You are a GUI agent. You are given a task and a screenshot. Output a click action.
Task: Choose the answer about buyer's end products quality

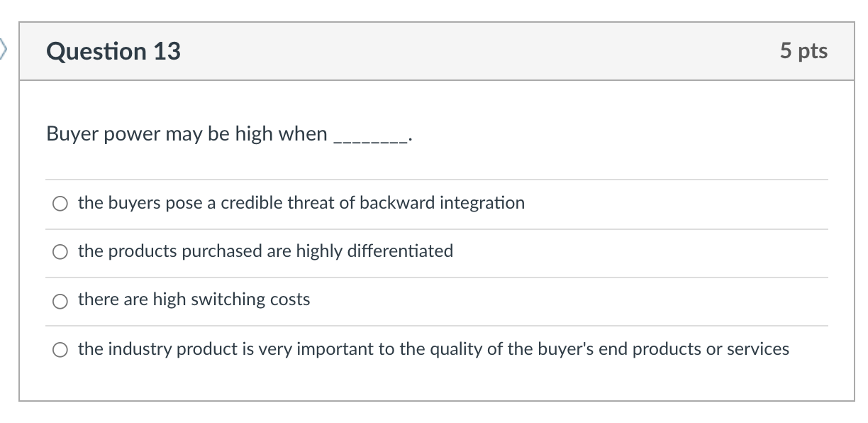433,348
